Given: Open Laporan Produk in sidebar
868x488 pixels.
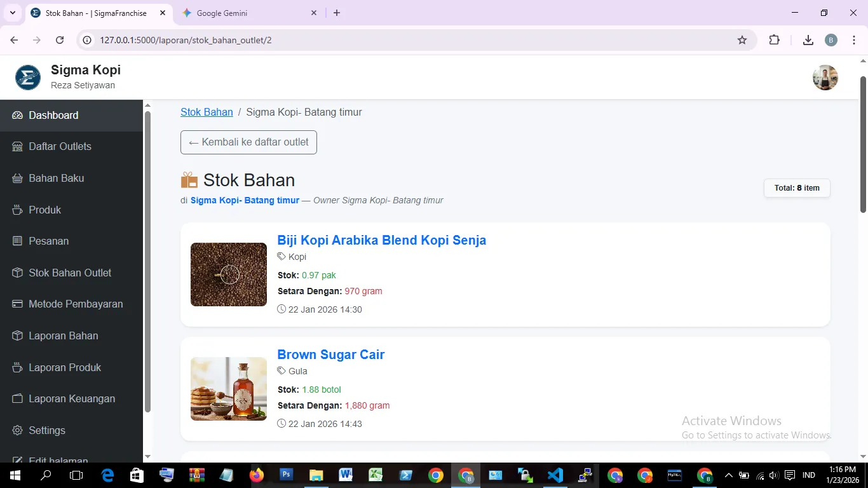Looking at the screenshot, I should point(71,367).
